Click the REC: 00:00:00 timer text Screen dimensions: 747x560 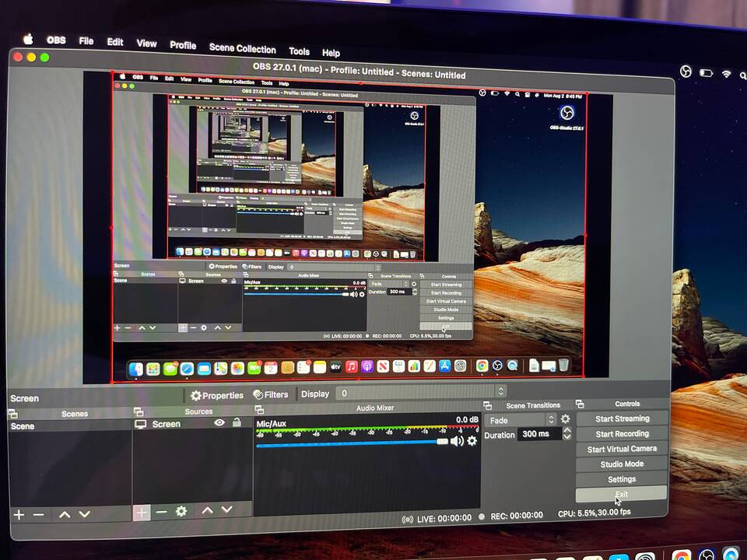(517, 515)
